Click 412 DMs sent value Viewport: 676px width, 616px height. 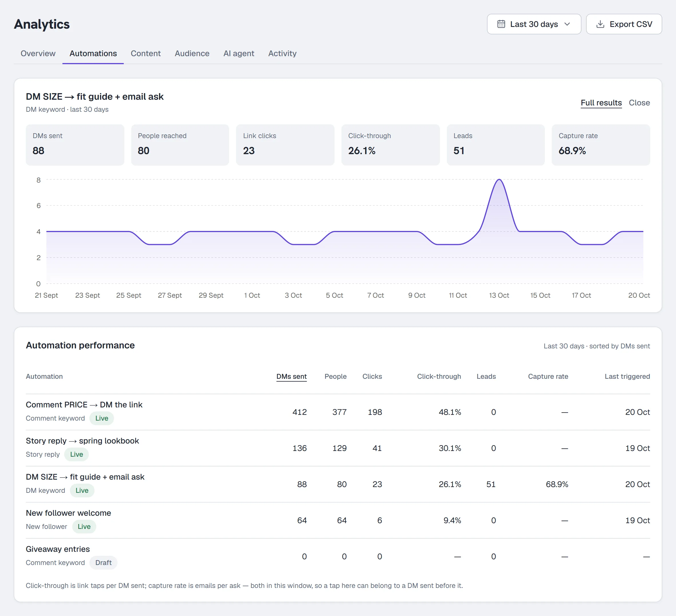(x=299, y=412)
